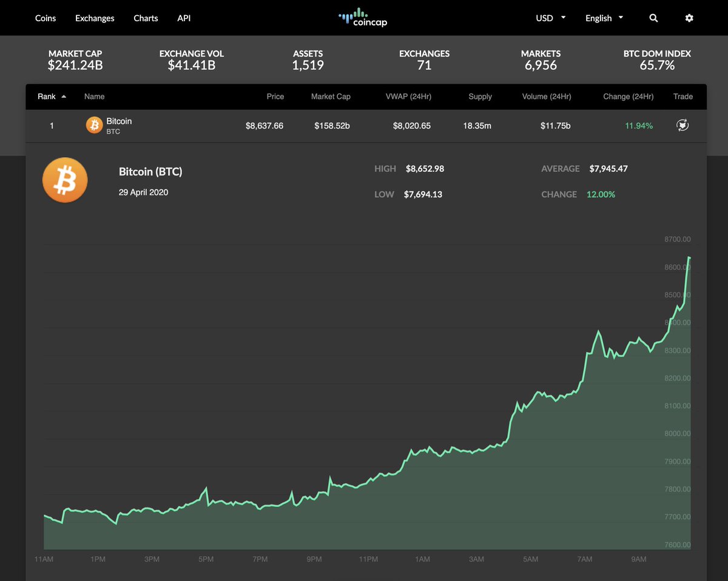The width and height of the screenshot is (728, 581).
Task: Click 11.94% change value in row
Action: (x=639, y=126)
